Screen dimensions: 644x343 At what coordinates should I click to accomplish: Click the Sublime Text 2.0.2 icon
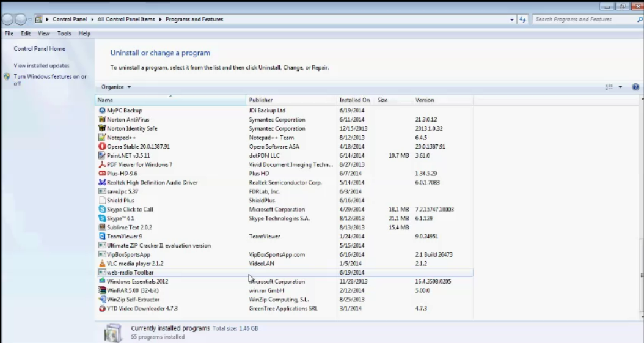(102, 227)
